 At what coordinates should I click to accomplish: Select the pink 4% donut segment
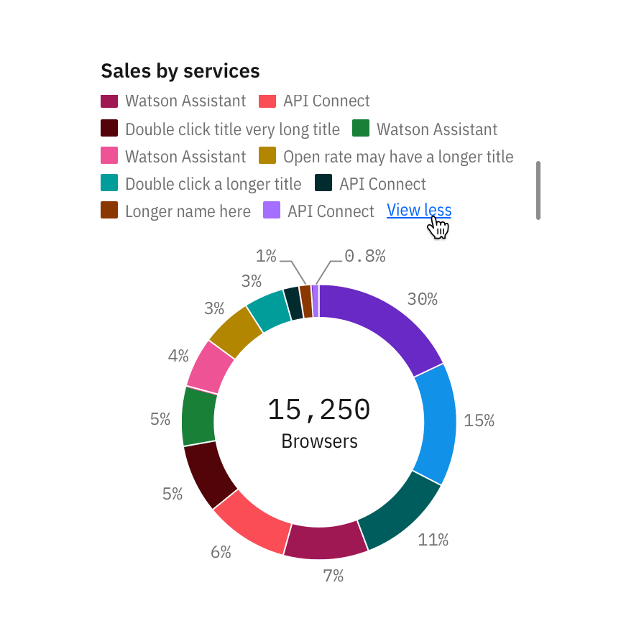point(210,367)
